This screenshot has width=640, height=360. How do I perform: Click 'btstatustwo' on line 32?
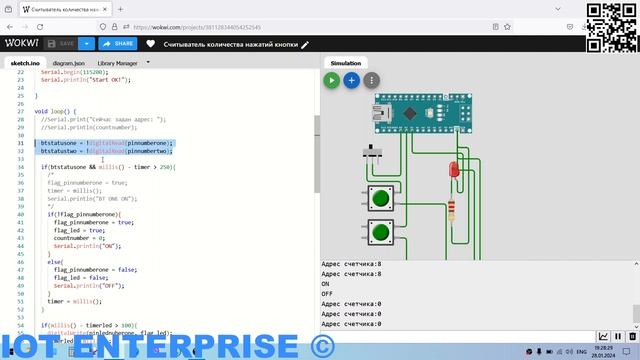tap(59, 151)
